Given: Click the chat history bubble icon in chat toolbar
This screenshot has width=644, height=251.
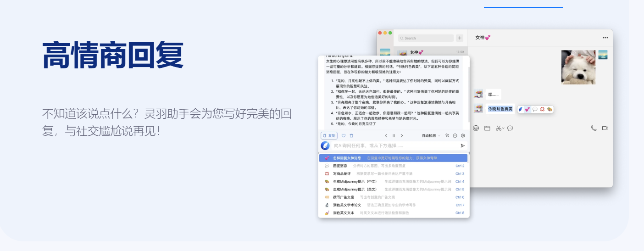Looking at the screenshot, I should 510,128.
